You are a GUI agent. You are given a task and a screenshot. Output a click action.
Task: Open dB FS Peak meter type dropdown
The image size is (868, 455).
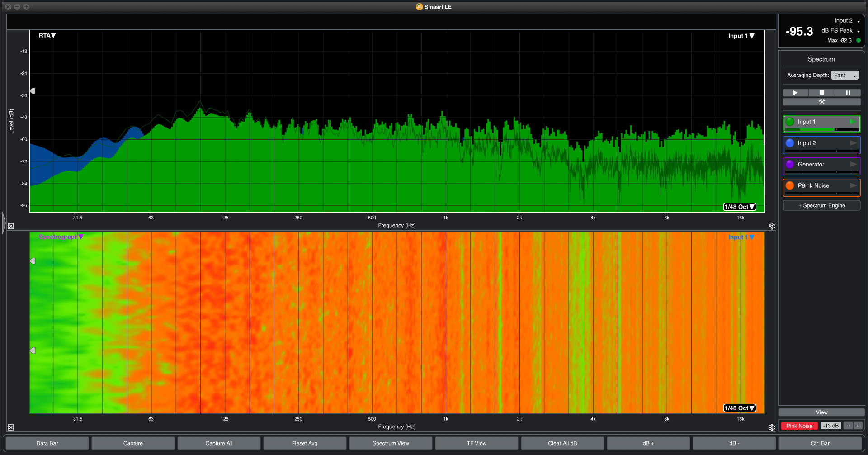(x=841, y=31)
